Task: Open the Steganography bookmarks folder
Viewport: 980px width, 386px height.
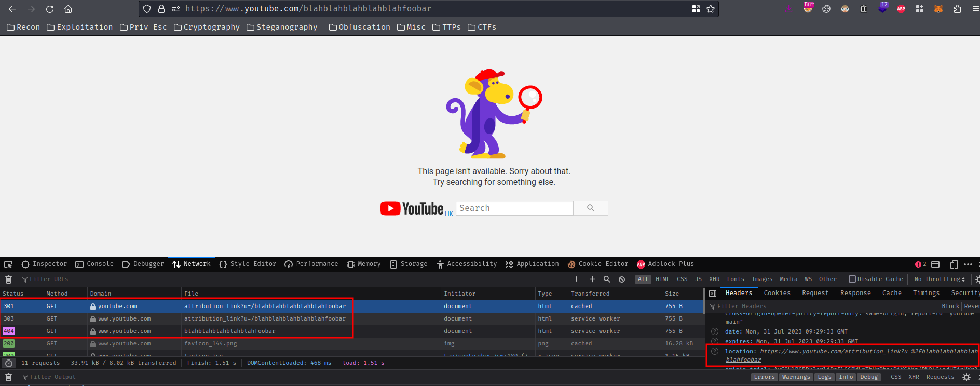Action: 282,27
